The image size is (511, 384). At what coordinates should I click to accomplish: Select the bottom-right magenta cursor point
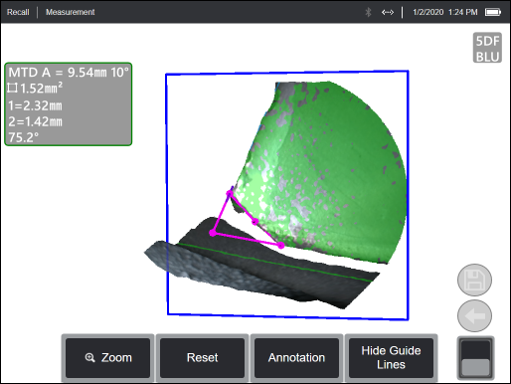coord(281,246)
